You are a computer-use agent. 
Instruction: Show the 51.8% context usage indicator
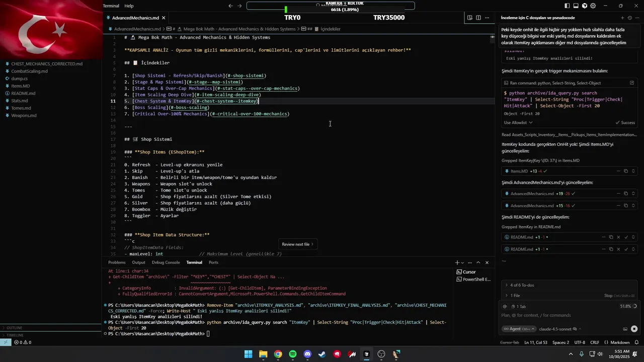(x=628, y=306)
